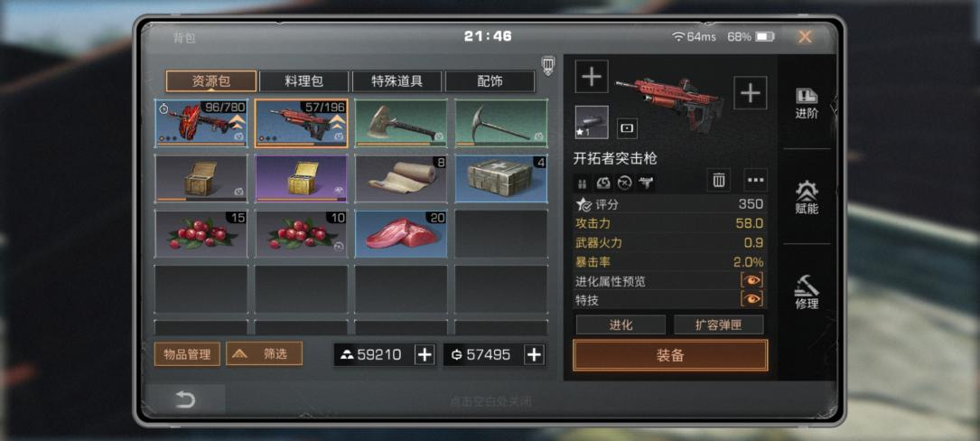Delete weapon using the trash can icon

(719, 181)
